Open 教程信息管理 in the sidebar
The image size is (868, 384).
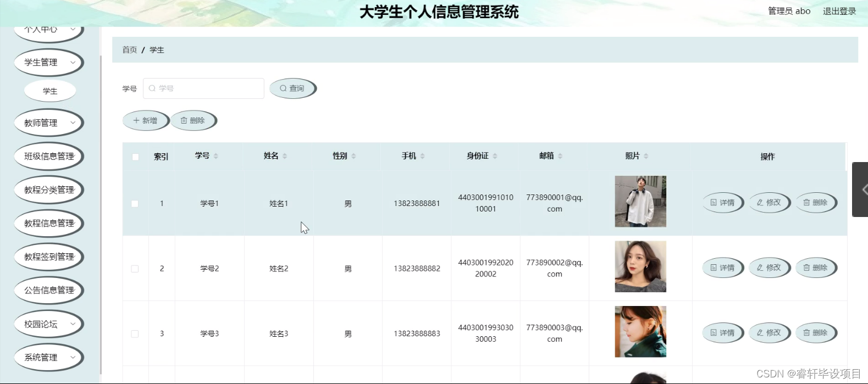tap(49, 224)
